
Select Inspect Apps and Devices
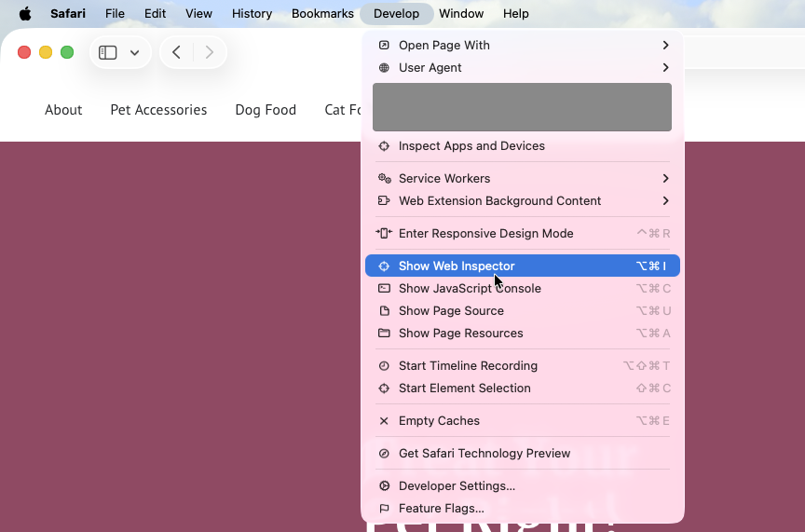tap(523, 146)
